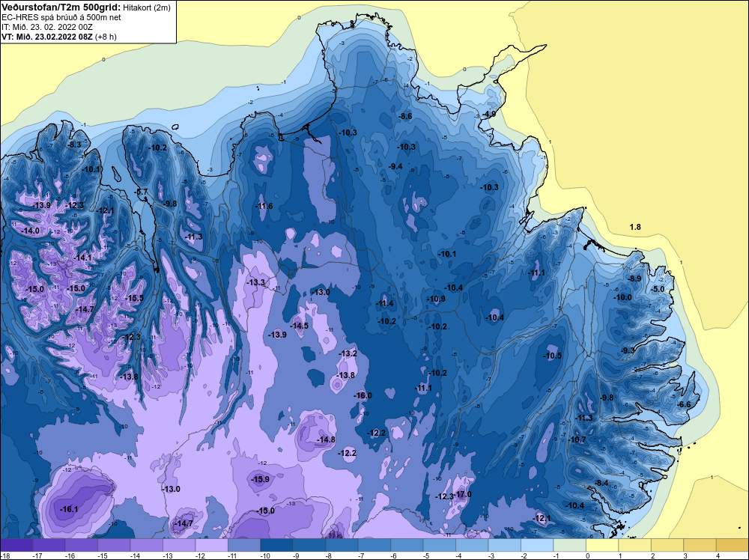The width and height of the screenshot is (749, 560).
Task: Click the -9.4 temperature label
Action: click(395, 167)
